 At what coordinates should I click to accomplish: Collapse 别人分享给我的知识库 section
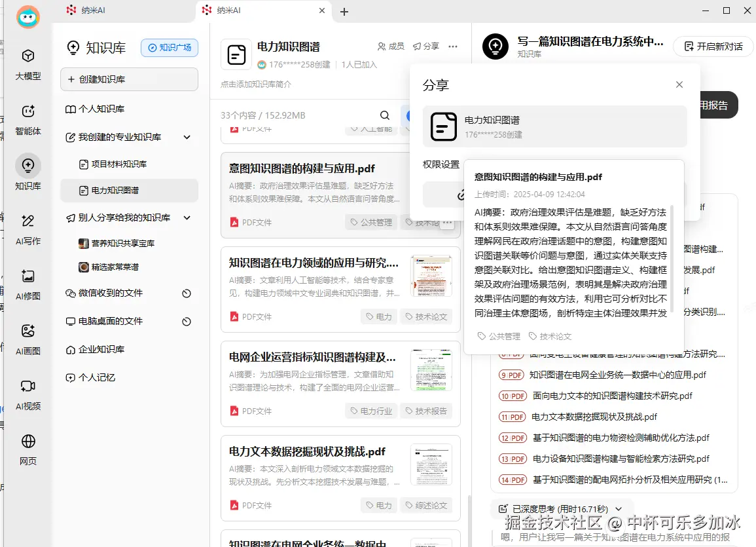[187, 218]
